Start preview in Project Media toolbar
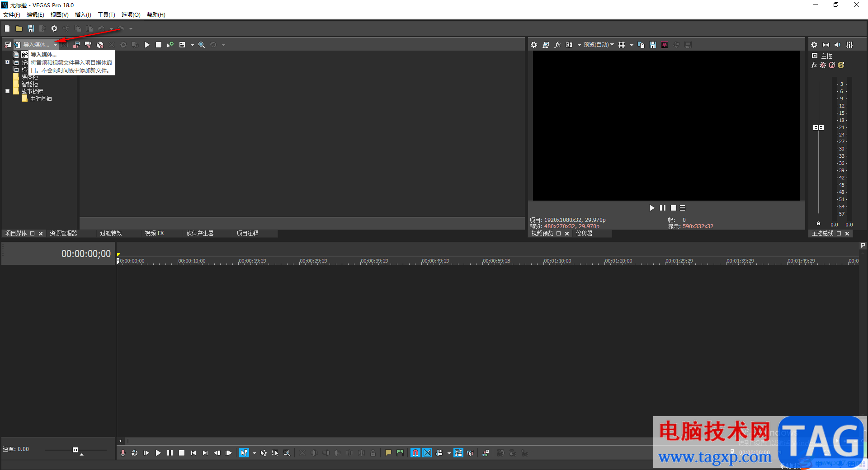The height and width of the screenshot is (470, 868). pos(147,45)
